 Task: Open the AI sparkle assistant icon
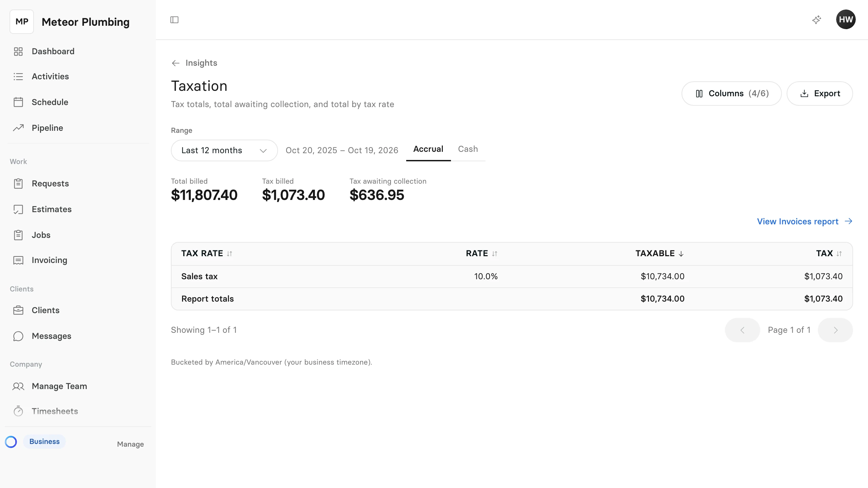click(817, 20)
